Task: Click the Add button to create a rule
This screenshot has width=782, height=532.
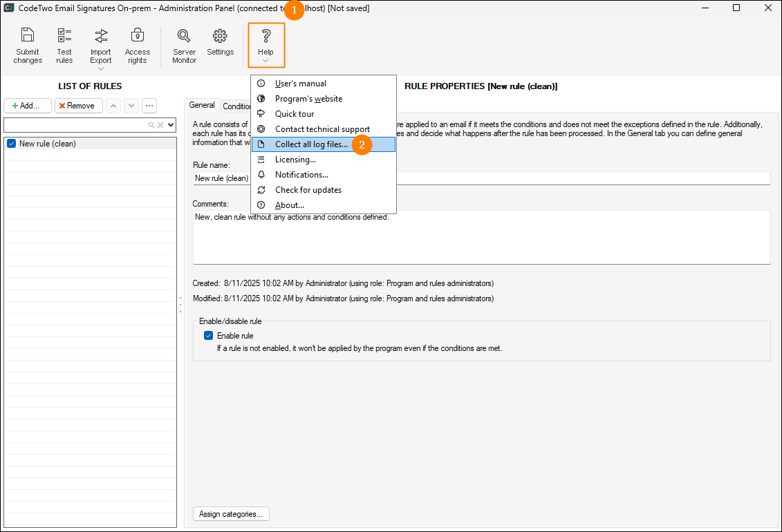Action: (x=27, y=105)
